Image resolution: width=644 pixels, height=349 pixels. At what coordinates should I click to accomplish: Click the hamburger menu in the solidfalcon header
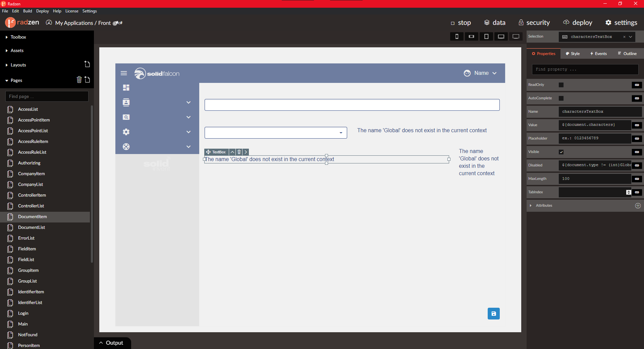click(124, 73)
